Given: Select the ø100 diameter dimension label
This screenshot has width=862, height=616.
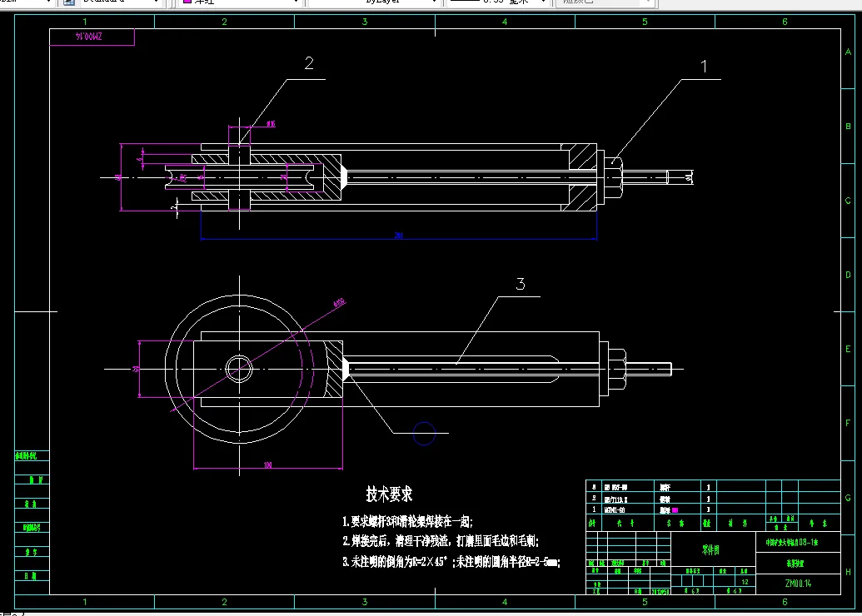Looking at the screenshot, I should [339, 303].
